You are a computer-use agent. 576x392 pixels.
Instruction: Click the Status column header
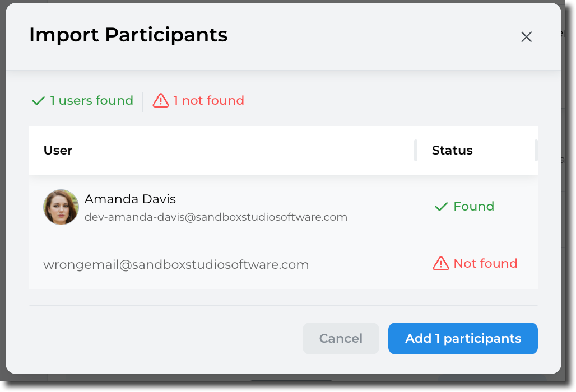pos(452,150)
